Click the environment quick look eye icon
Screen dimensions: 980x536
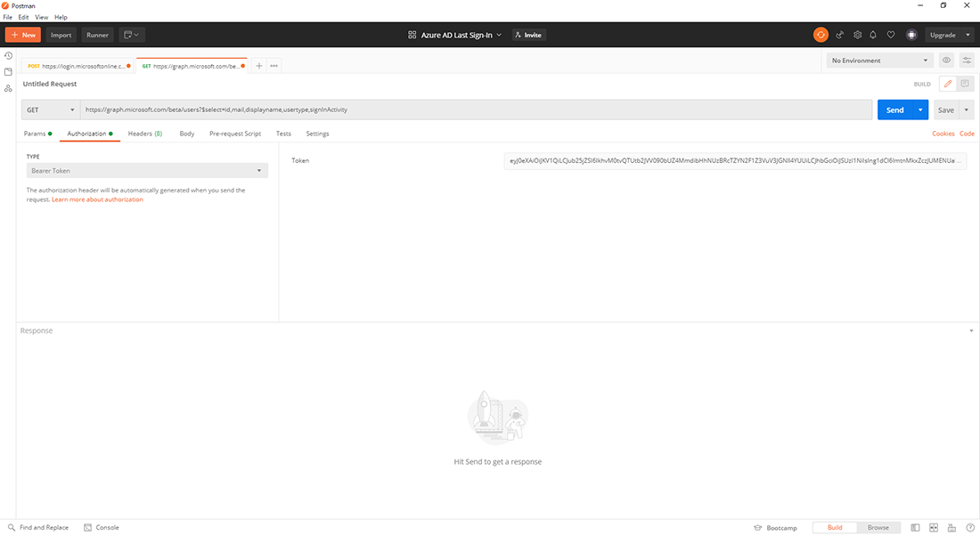coord(946,61)
